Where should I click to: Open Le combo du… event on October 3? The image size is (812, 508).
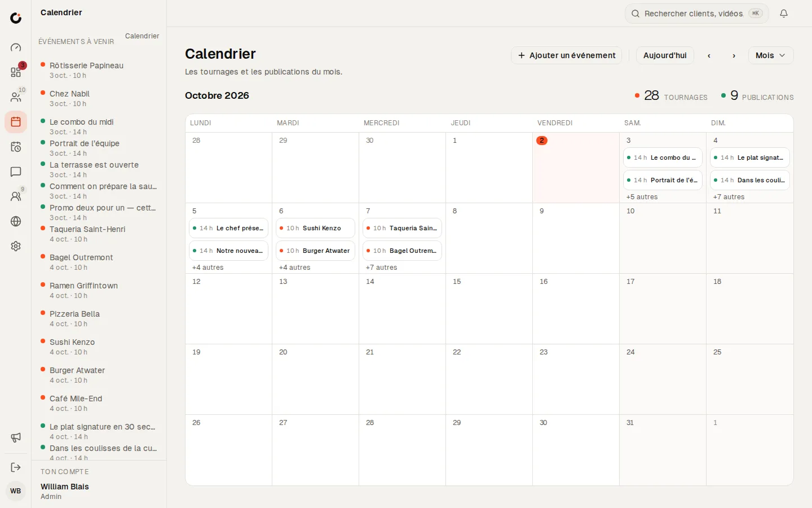[x=663, y=157]
